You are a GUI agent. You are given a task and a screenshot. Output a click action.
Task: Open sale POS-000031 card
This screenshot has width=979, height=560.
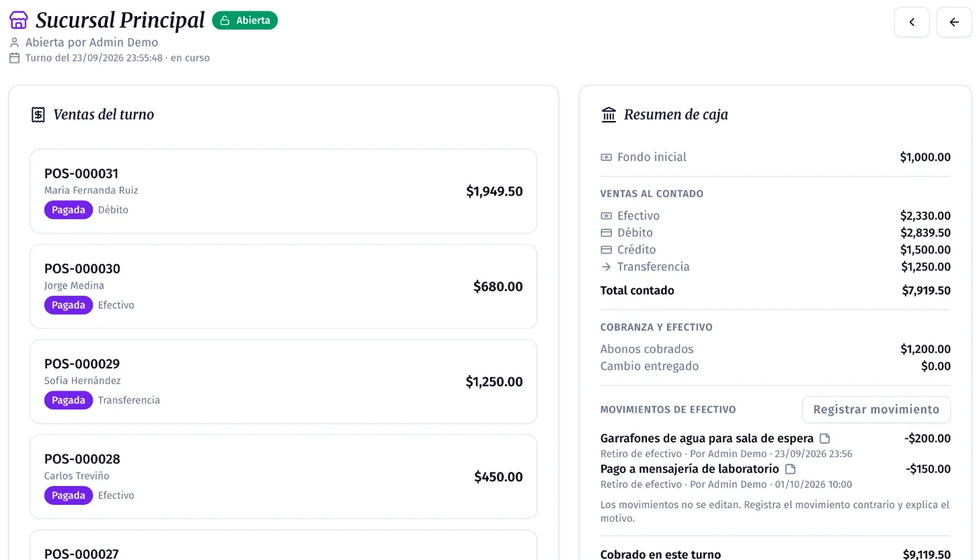(x=283, y=191)
